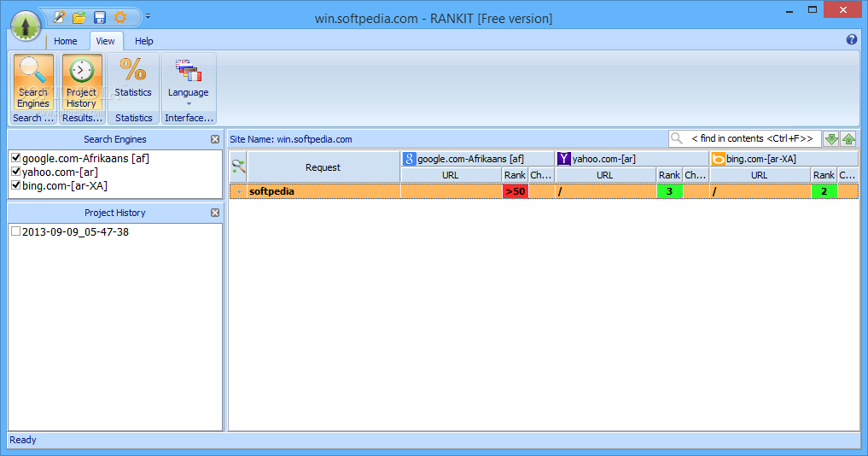The height and width of the screenshot is (456, 868).
Task: Click the filter icon beside Request header
Action: (239, 167)
